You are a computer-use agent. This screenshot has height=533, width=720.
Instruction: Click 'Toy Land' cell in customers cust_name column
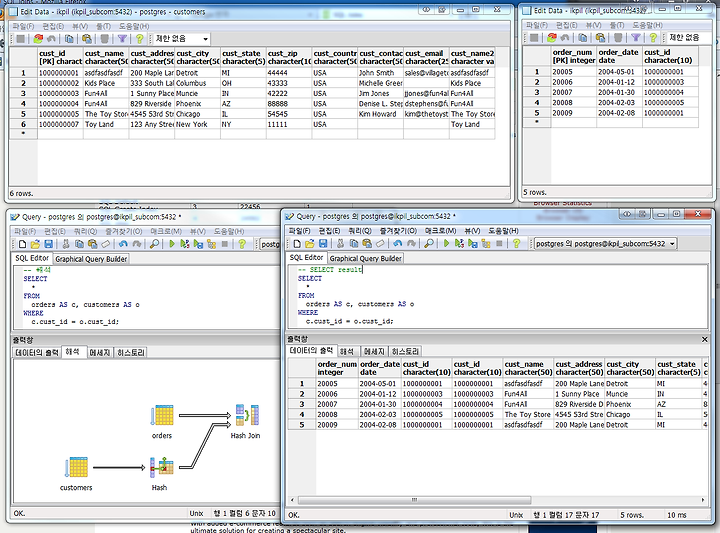click(106, 124)
